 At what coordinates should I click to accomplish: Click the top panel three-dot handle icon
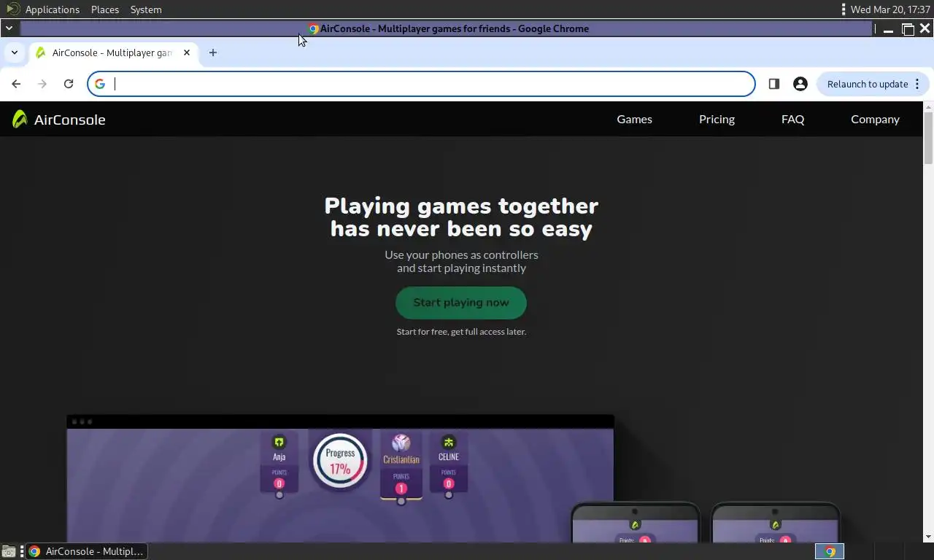(x=844, y=9)
